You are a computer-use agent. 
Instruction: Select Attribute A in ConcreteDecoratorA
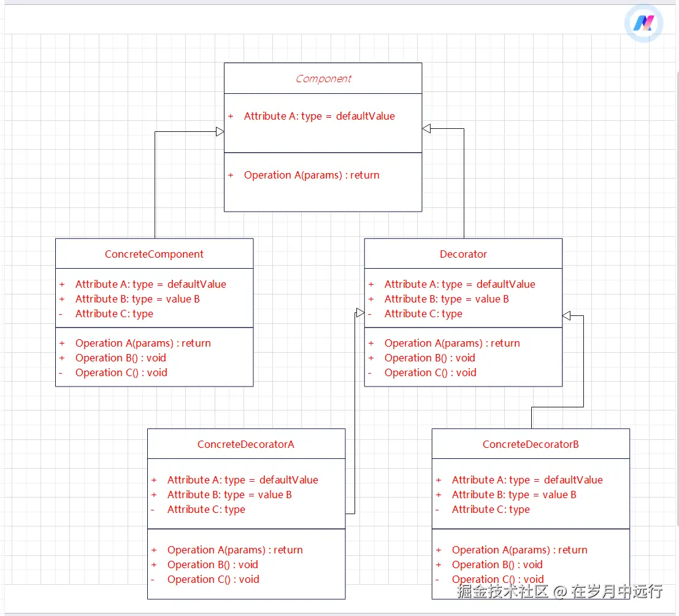tap(242, 480)
